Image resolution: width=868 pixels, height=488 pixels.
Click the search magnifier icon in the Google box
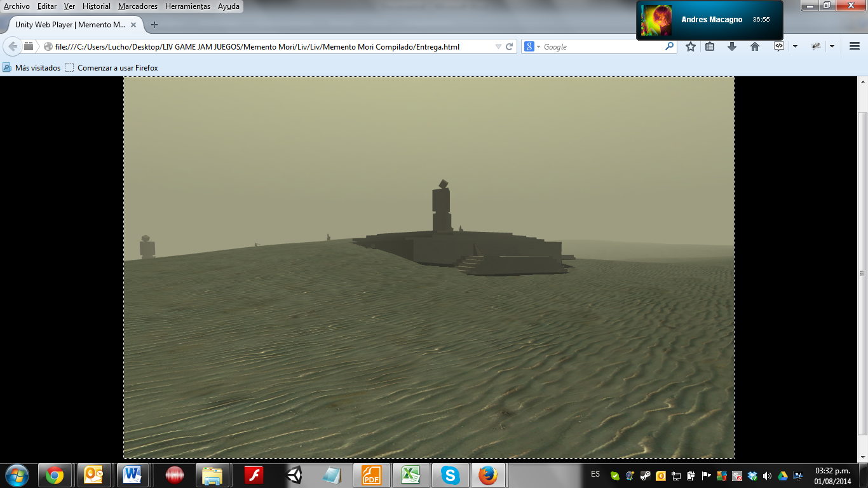pos(669,46)
